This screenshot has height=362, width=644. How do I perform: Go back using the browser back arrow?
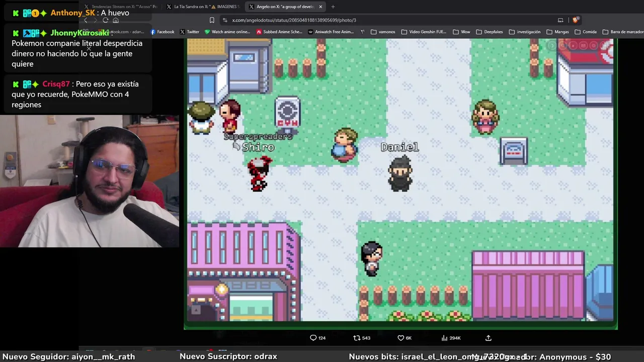[86, 20]
